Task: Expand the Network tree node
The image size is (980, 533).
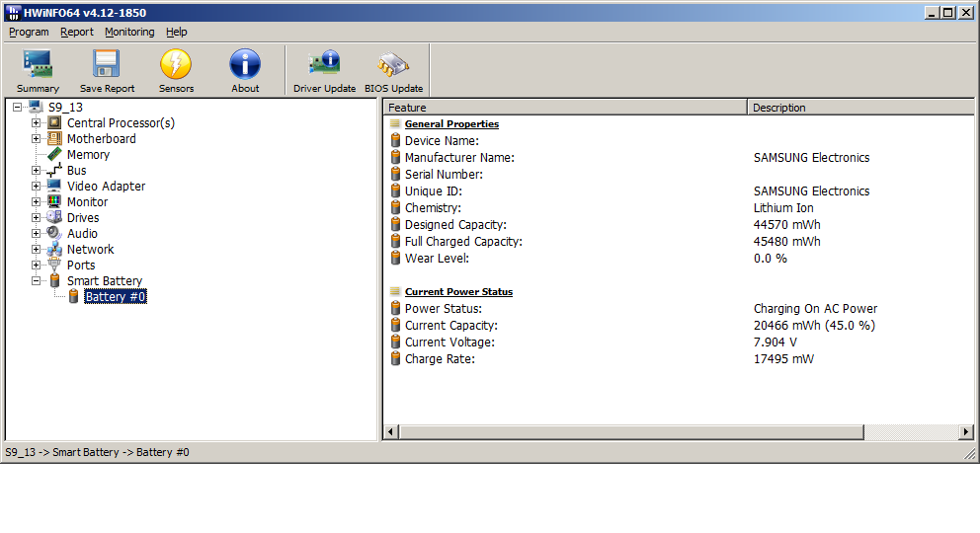Action: click(x=37, y=249)
